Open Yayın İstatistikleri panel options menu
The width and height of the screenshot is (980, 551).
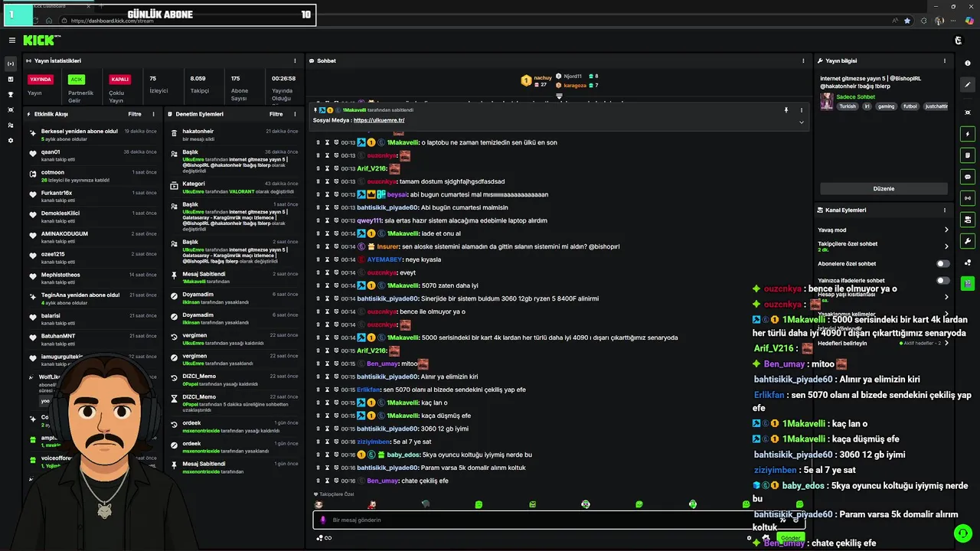pyautogui.click(x=295, y=60)
